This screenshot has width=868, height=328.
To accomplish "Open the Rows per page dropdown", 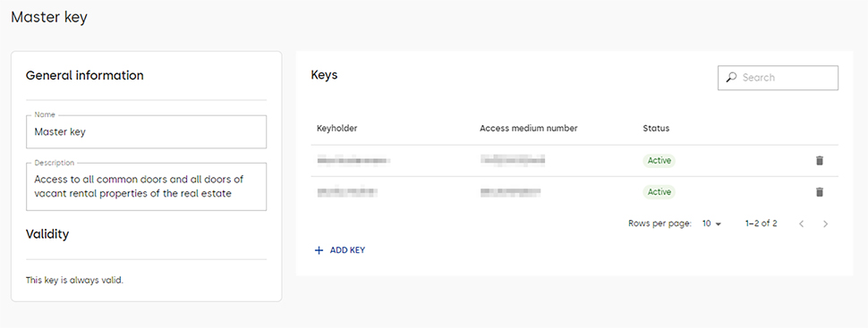I will coord(712,224).
